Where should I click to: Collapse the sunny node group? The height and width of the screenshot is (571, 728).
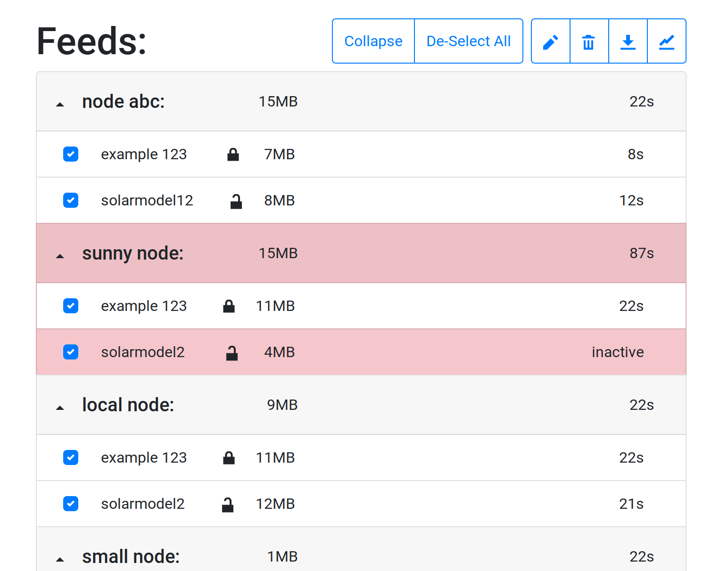coord(60,256)
